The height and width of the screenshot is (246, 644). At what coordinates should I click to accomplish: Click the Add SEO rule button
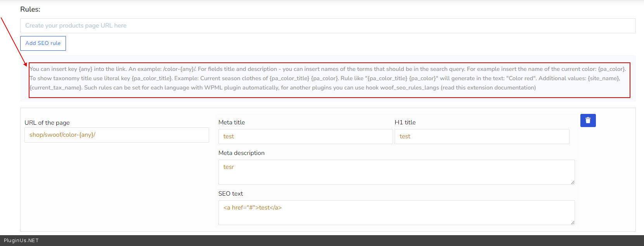43,43
